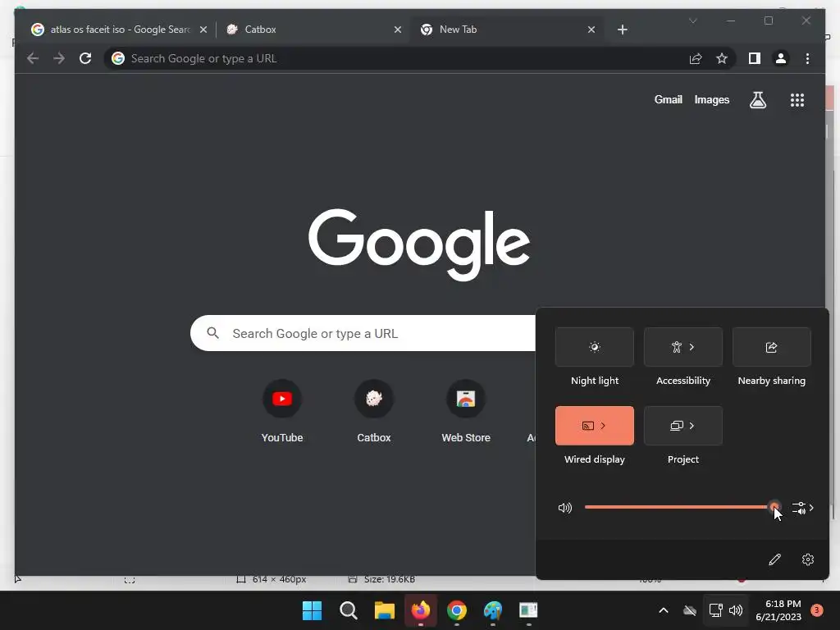This screenshot has width=840, height=630.
Task: Click the taskbar volume icon
Action: pyautogui.click(x=736, y=610)
